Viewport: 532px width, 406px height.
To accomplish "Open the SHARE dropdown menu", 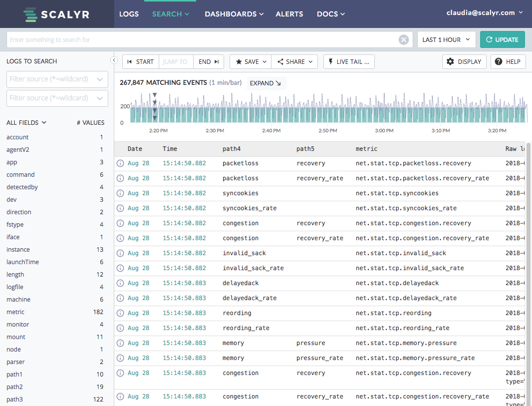I will (x=295, y=62).
